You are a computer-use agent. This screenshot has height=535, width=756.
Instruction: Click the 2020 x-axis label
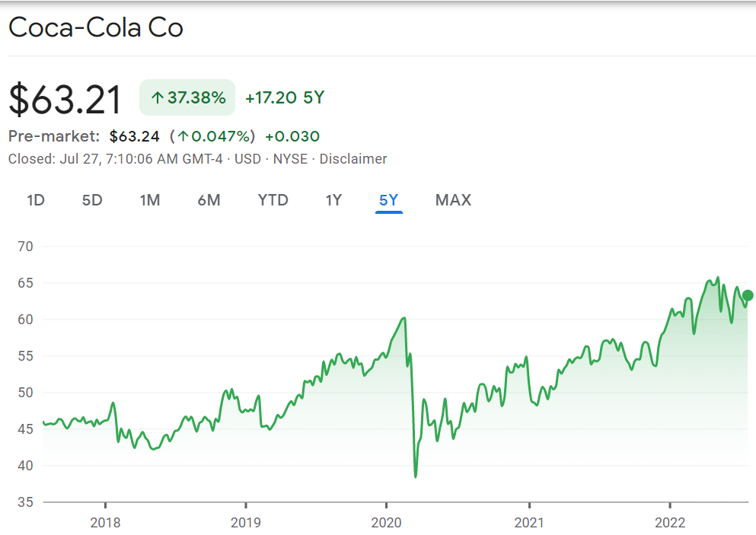[x=386, y=523]
